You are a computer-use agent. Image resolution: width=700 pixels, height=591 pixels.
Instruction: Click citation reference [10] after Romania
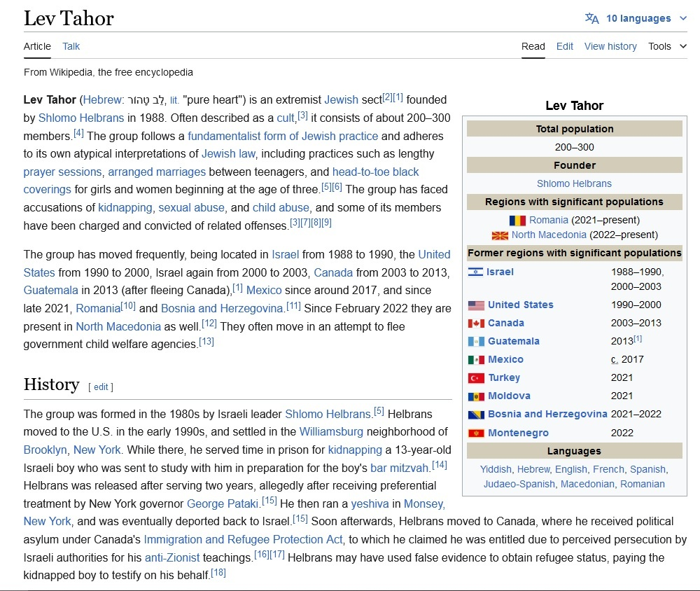(x=128, y=305)
